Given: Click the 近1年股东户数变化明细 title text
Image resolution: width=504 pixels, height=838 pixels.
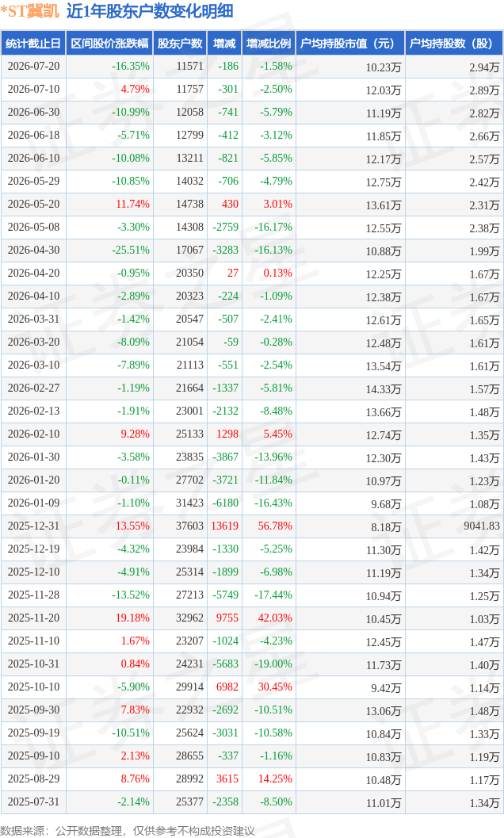Looking at the screenshot, I should click(150, 10).
